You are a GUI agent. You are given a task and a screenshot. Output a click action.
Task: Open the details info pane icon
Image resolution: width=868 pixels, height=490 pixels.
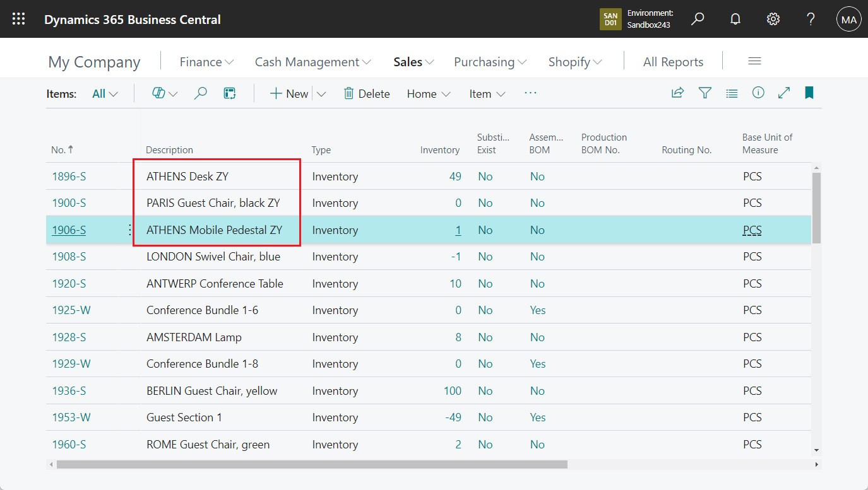pos(758,93)
